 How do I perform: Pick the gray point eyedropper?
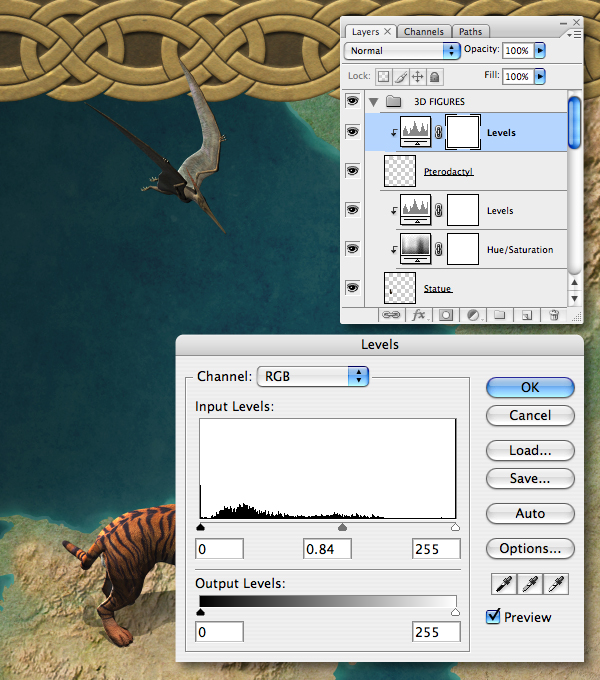pos(530,584)
